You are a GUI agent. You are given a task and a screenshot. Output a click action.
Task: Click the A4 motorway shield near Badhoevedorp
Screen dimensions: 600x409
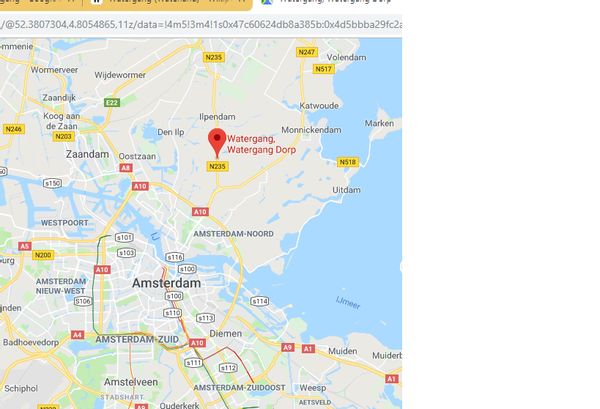77,335
